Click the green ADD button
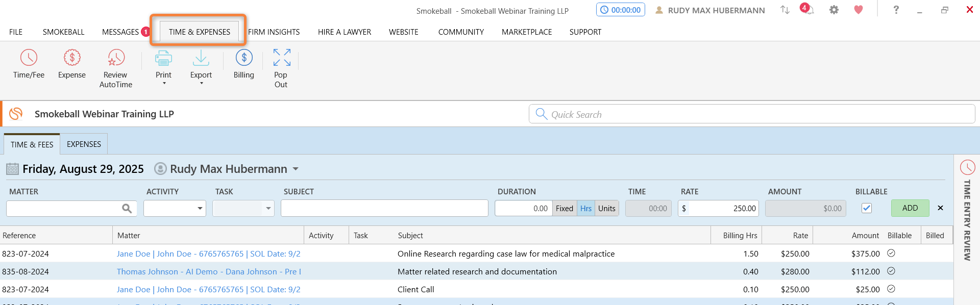The width and height of the screenshot is (980, 305). coord(910,208)
